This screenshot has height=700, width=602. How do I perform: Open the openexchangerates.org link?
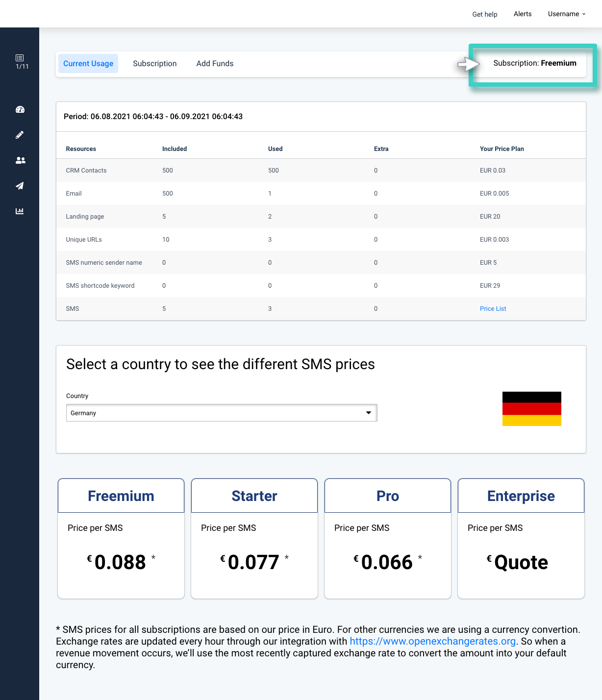coord(432,641)
